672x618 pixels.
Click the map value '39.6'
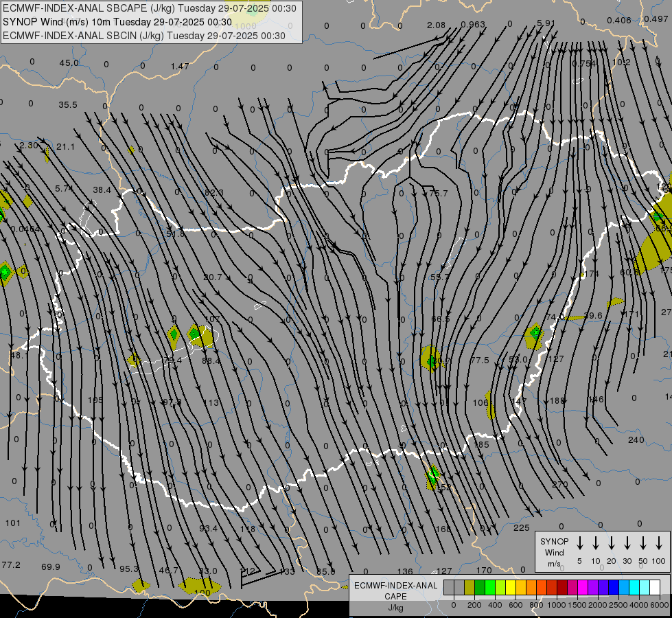[593, 315]
